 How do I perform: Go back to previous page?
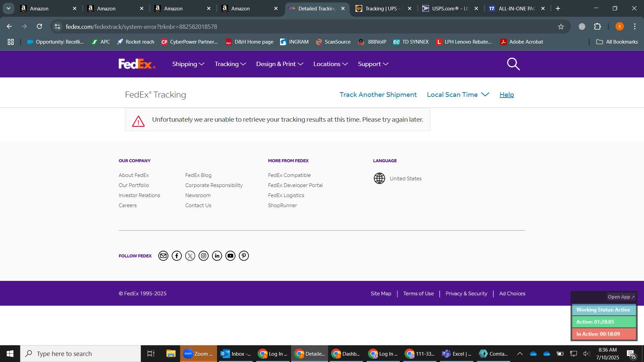[x=9, y=26]
